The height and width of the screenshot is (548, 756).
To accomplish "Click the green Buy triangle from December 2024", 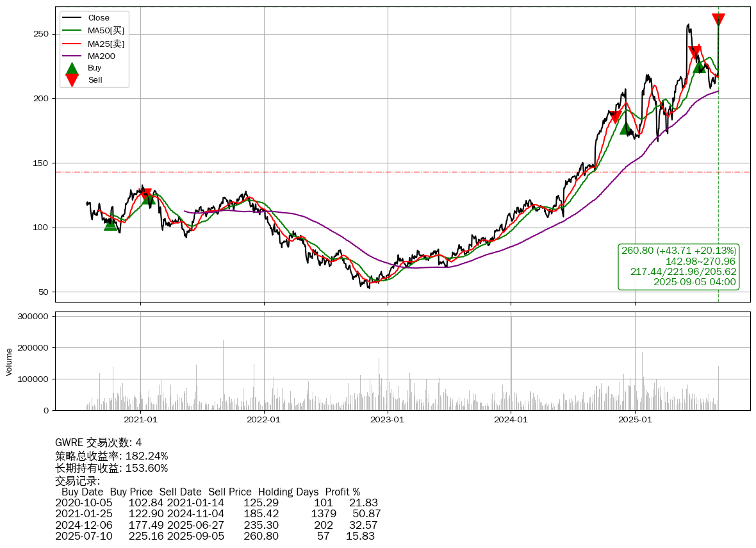I will [x=626, y=128].
